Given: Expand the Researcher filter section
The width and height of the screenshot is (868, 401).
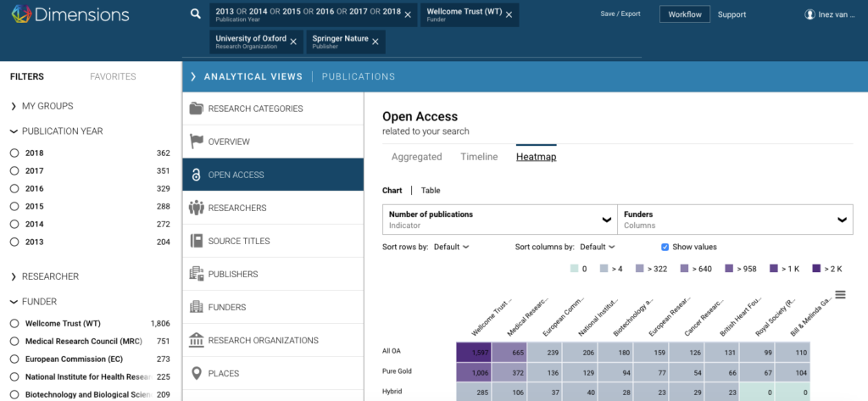Looking at the screenshot, I should pos(14,276).
